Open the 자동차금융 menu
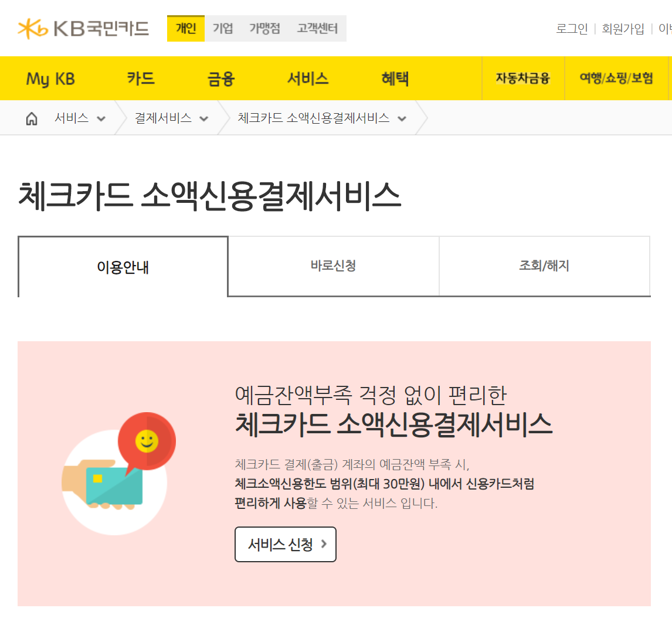Viewport: 672px width, 625px height. pyautogui.click(x=523, y=79)
